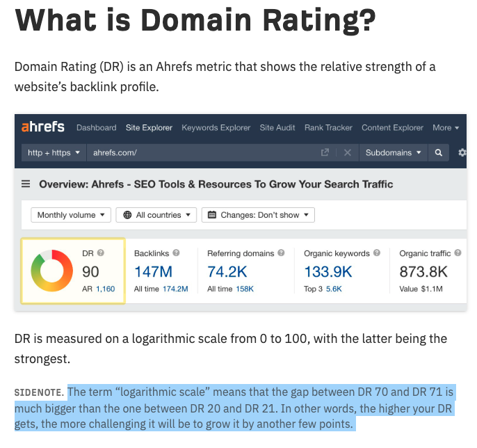The image size is (477, 448).
Task: Go to Site Audit
Action: (277, 127)
